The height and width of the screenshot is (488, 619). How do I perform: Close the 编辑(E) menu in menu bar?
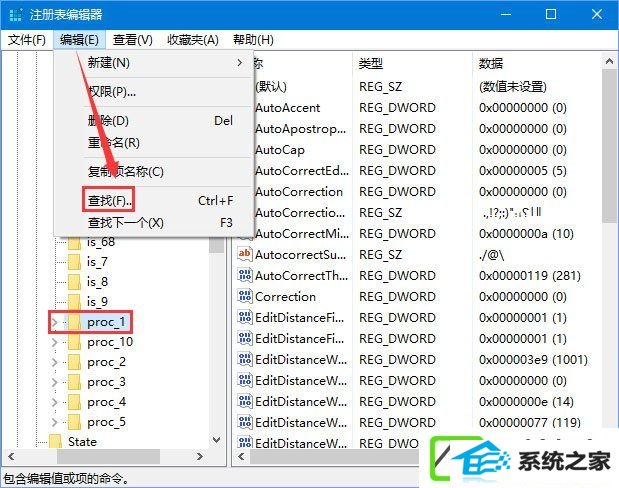pos(79,40)
